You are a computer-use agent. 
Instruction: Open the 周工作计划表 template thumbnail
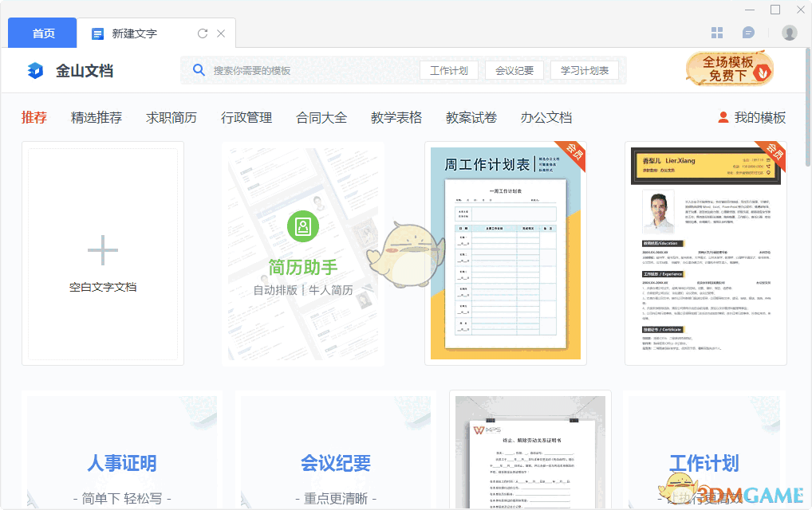[507, 253]
